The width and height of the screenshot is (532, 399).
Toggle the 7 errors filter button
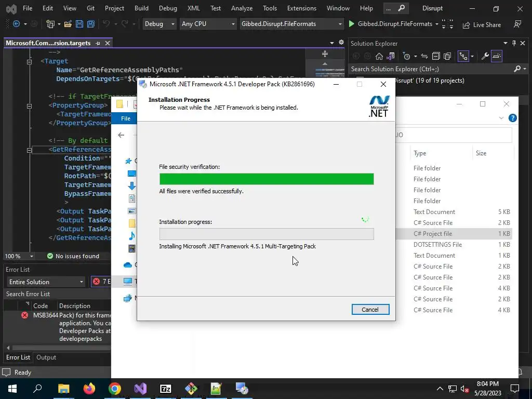pos(101,282)
